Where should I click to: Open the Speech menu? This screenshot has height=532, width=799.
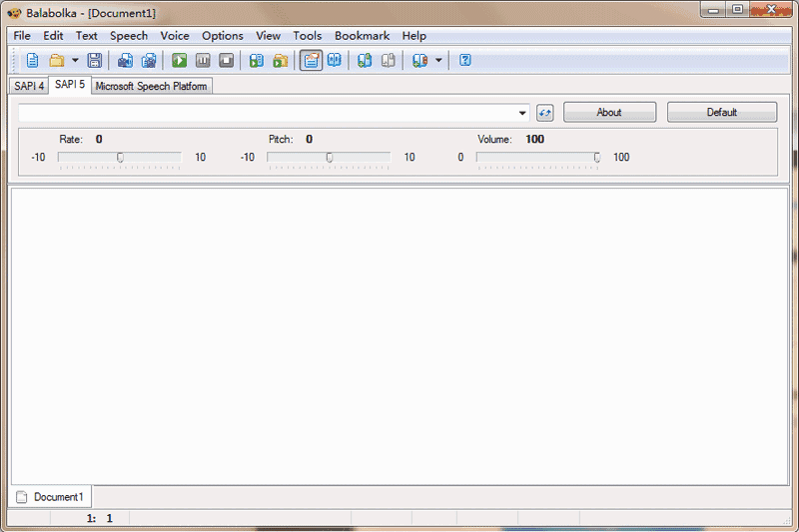pyautogui.click(x=129, y=36)
